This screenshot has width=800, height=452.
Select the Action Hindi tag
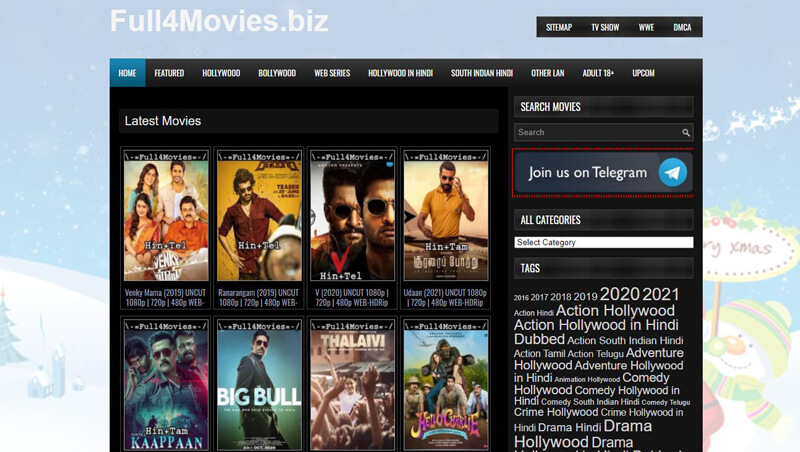click(534, 313)
